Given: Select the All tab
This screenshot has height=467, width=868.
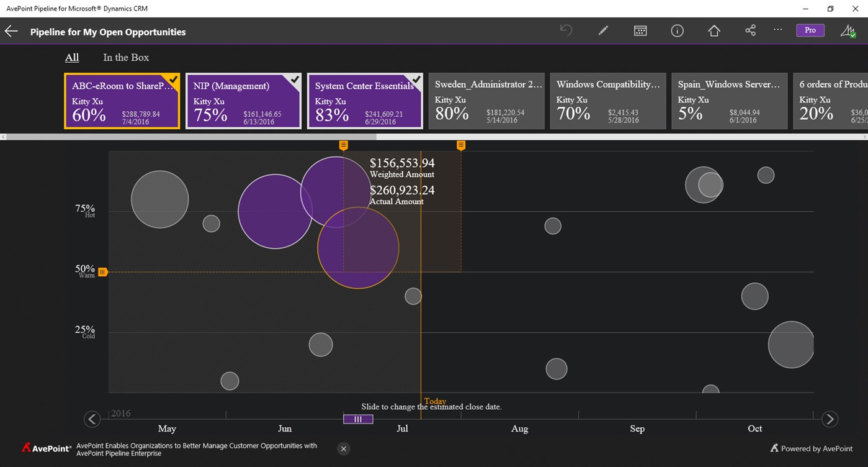Looking at the screenshot, I should pyautogui.click(x=71, y=57).
